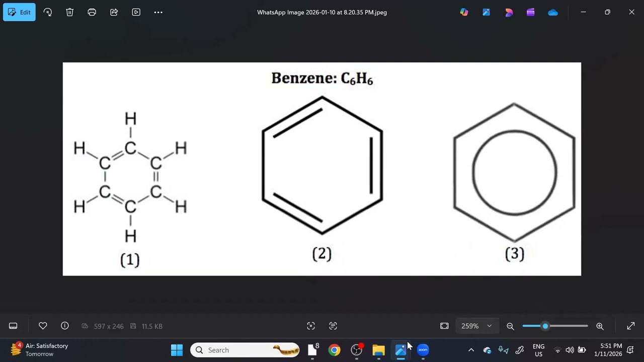Click the file name title in the title bar
Viewport: 644px width, 362px height.
coord(322,12)
